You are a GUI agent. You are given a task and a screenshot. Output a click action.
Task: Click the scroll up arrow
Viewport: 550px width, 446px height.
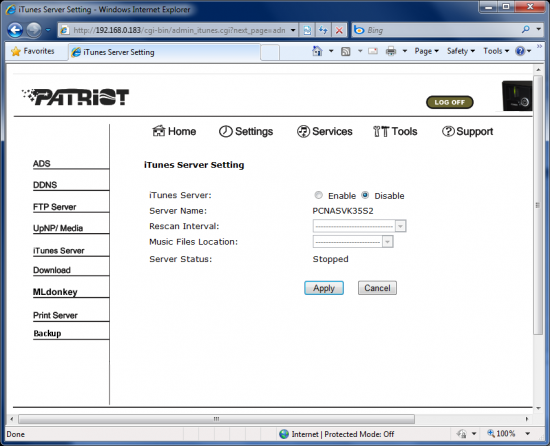pos(538,69)
